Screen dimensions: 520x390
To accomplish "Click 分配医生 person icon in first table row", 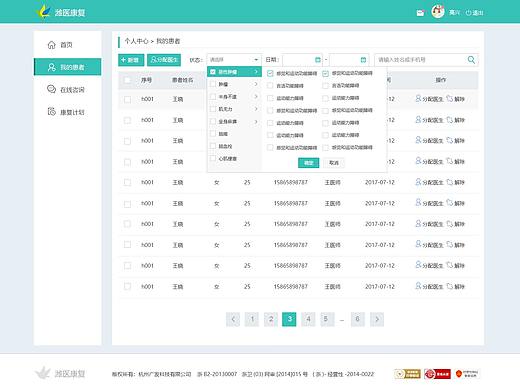I will coord(418,99).
